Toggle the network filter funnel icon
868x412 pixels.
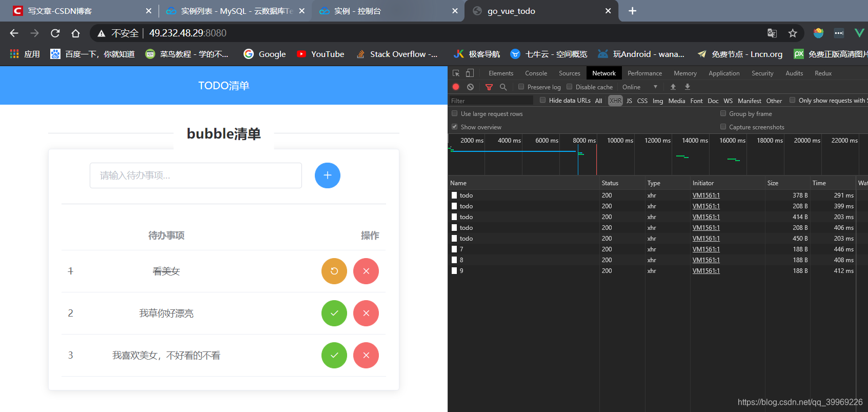click(x=489, y=87)
